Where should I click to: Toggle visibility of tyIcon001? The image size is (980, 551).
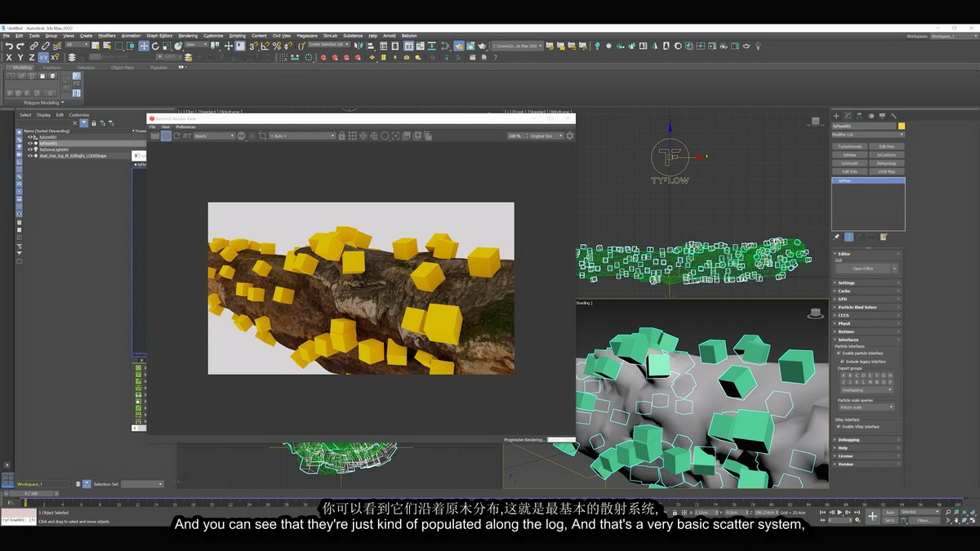[x=30, y=137]
